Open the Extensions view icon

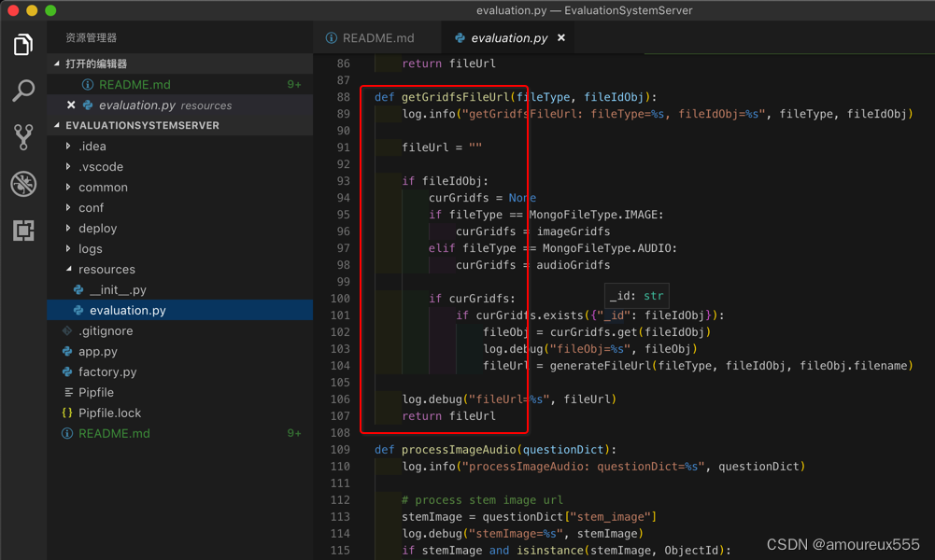pos(23,230)
